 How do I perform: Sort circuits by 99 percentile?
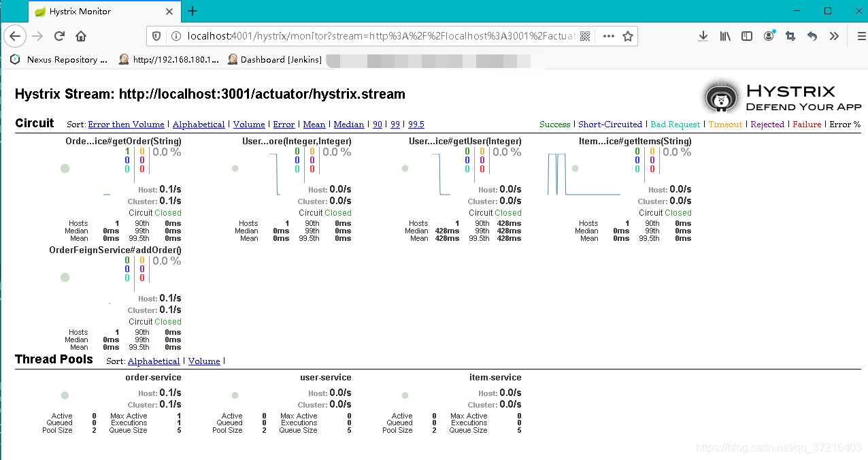(395, 125)
